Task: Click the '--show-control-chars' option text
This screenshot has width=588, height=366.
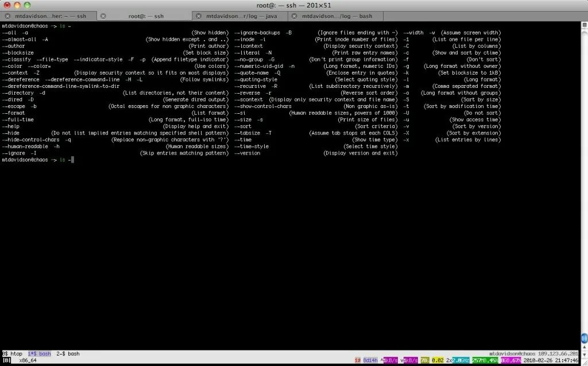Action: (x=263, y=106)
